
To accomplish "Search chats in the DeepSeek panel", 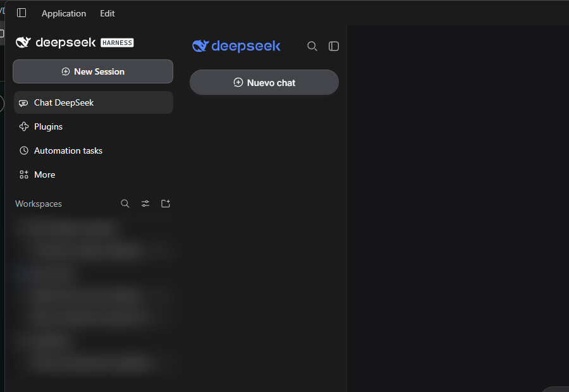I will [312, 46].
